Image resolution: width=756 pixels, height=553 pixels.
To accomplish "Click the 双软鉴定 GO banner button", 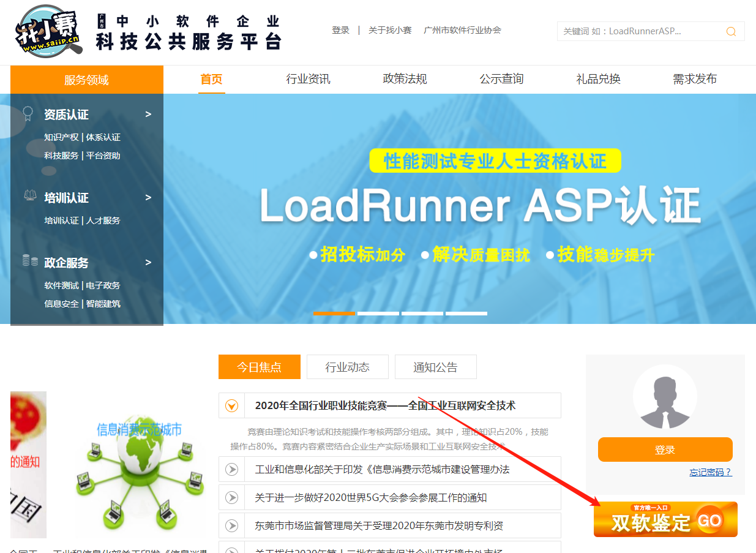I will (x=665, y=519).
